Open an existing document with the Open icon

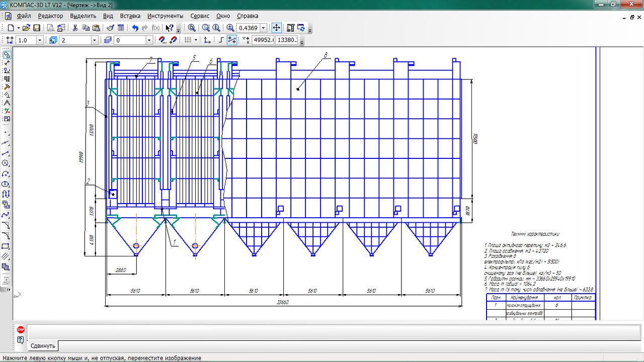click(x=27, y=28)
